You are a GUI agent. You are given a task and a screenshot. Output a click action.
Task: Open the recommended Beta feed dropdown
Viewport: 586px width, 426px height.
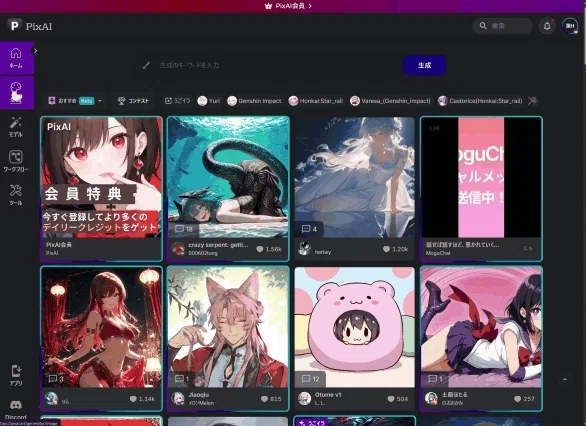pyautogui.click(x=75, y=101)
